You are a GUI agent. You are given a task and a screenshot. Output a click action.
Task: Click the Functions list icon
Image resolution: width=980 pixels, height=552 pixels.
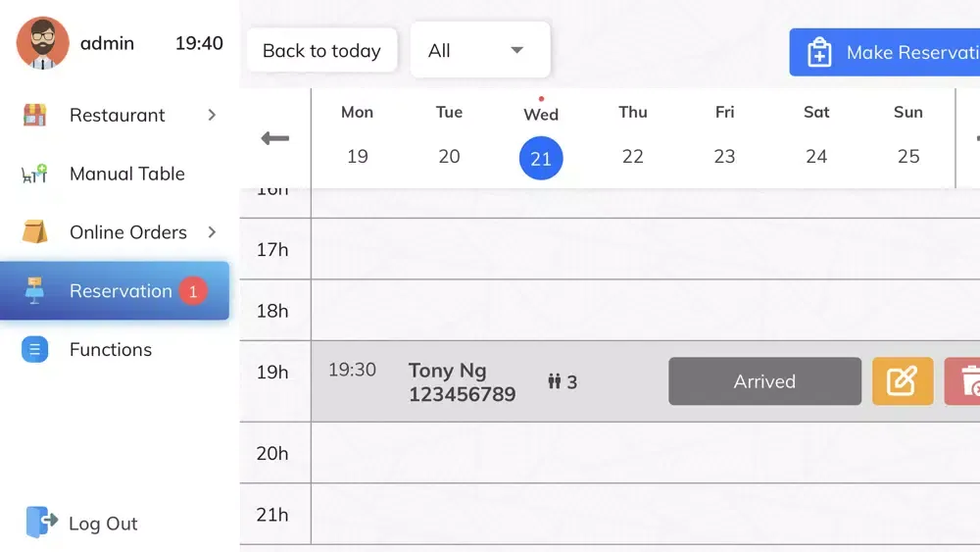(x=35, y=350)
